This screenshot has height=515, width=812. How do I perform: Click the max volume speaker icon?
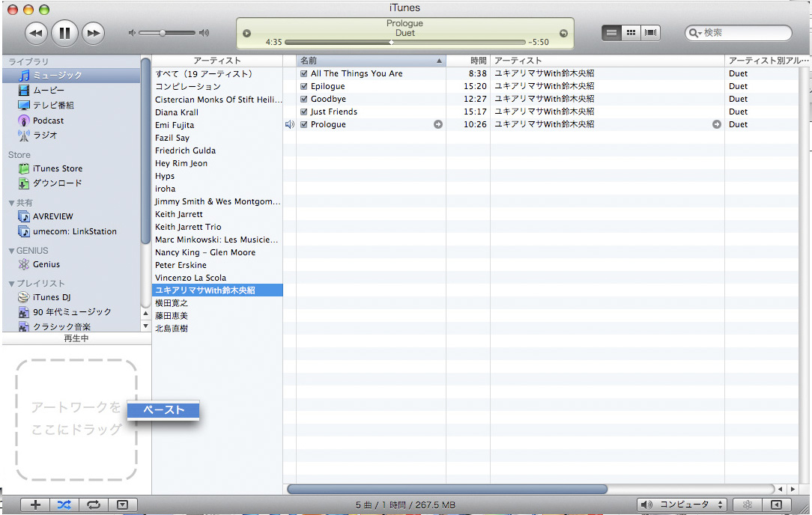pyautogui.click(x=204, y=33)
